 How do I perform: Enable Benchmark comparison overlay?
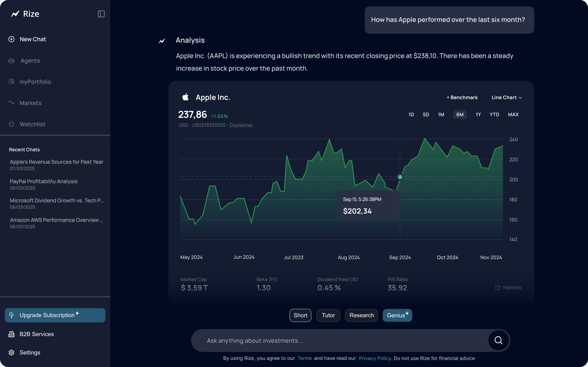[462, 98]
